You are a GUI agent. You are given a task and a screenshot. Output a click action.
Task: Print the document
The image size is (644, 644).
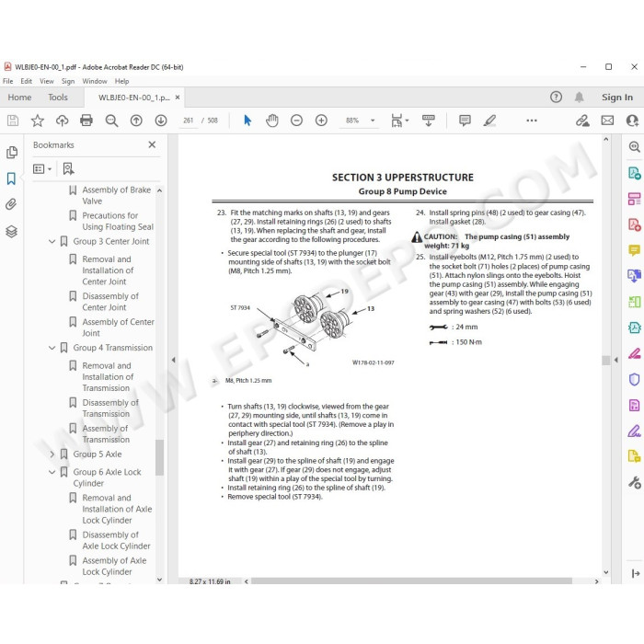pos(86,121)
